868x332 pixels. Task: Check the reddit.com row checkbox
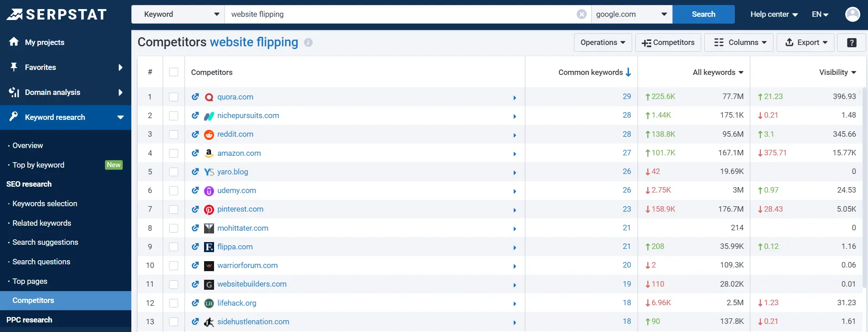point(174,134)
